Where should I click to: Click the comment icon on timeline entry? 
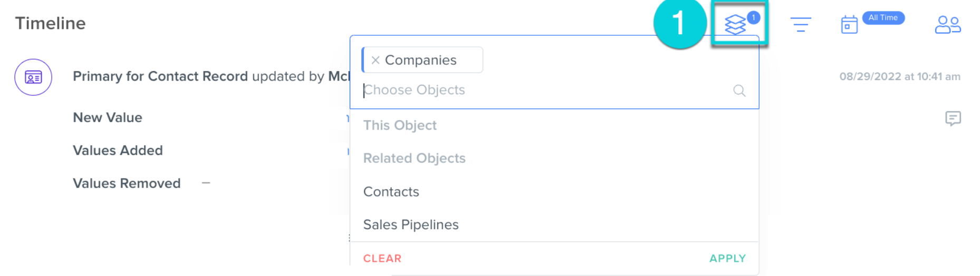[x=953, y=119]
